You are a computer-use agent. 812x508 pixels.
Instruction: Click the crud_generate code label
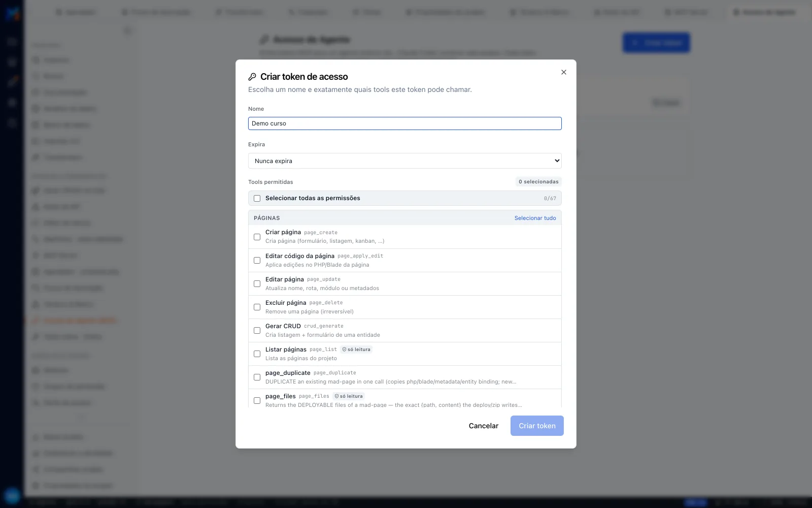(x=324, y=326)
